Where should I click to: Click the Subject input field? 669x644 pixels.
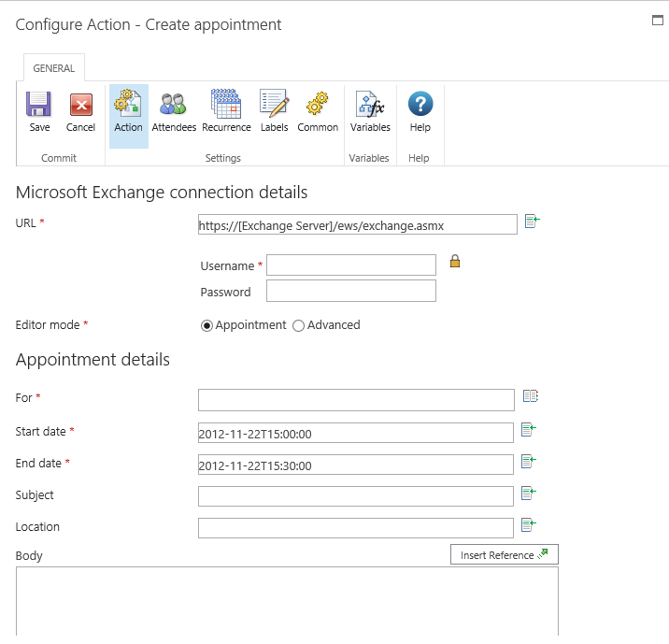pyautogui.click(x=356, y=495)
